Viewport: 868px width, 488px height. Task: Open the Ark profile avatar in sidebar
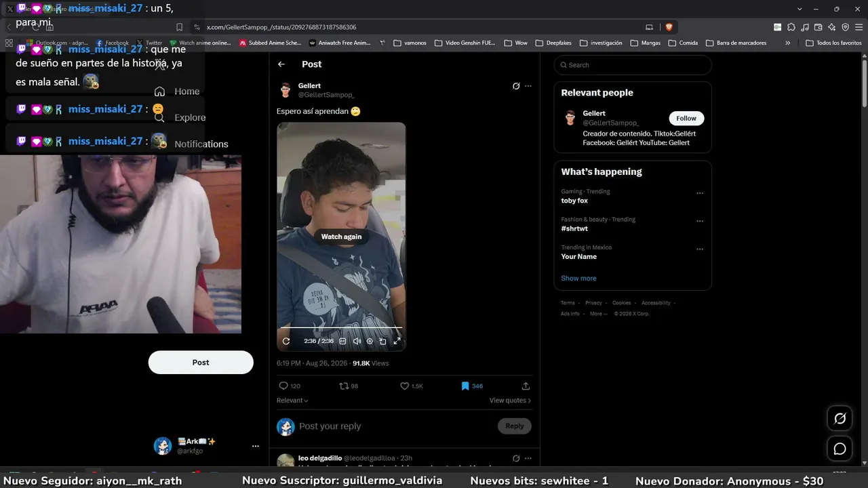point(163,446)
